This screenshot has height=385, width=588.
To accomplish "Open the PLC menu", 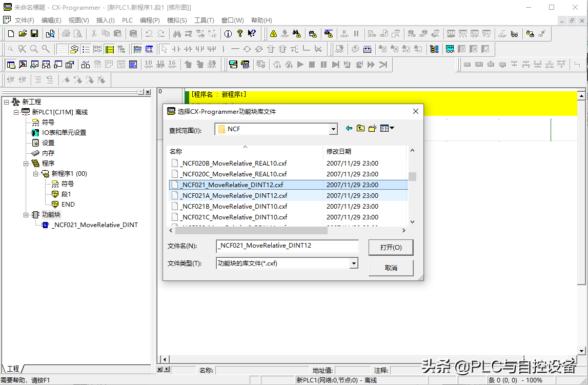I will click(127, 21).
